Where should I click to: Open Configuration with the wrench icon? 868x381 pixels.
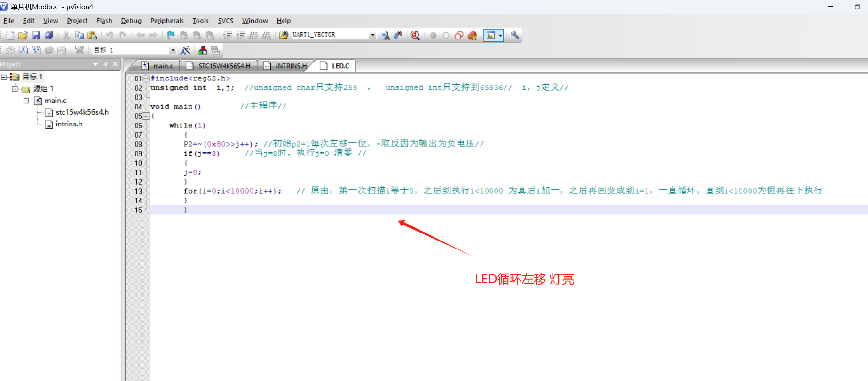point(515,35)
